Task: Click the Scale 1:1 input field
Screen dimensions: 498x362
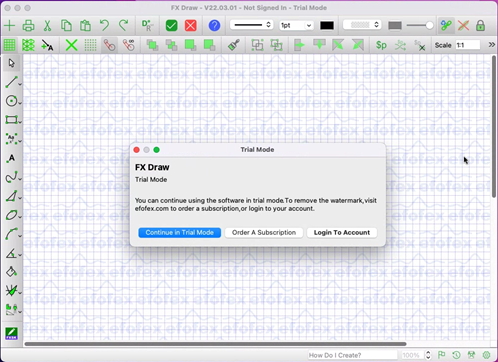Action: 468,45
